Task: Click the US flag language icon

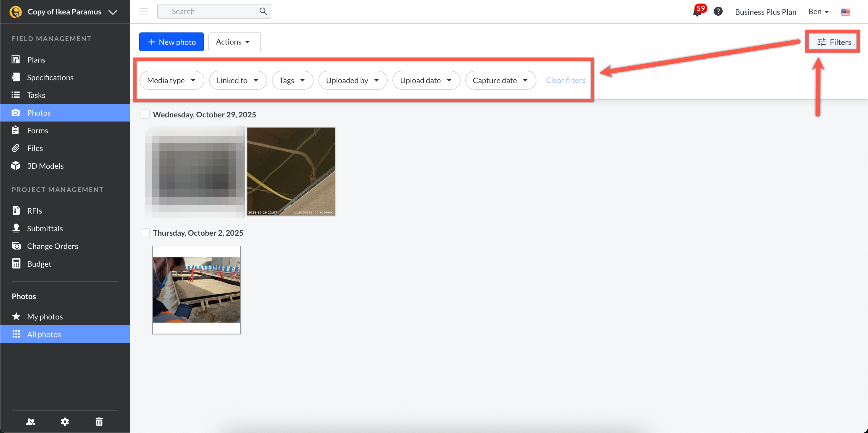Action: click(845, 12)
